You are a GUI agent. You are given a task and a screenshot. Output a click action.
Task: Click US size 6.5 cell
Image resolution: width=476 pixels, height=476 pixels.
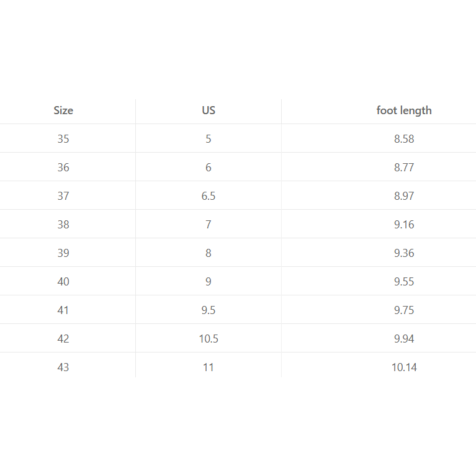coord(209,196)
